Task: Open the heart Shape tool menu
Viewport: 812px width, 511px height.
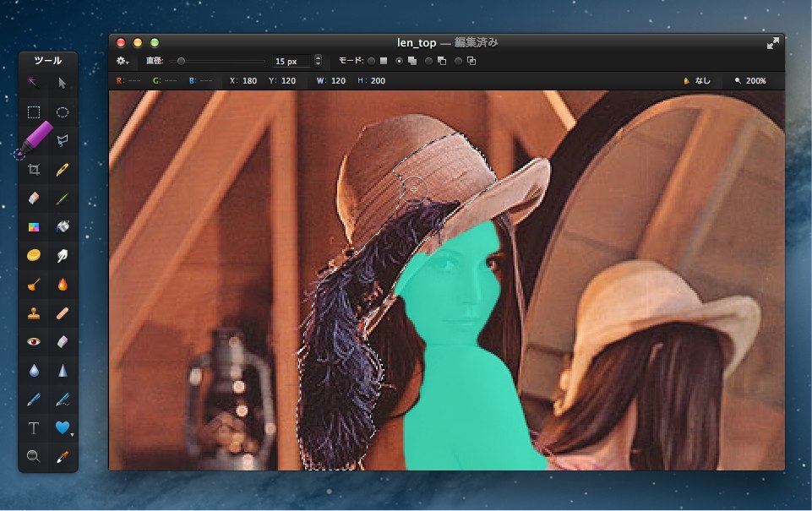Action: 63,427
